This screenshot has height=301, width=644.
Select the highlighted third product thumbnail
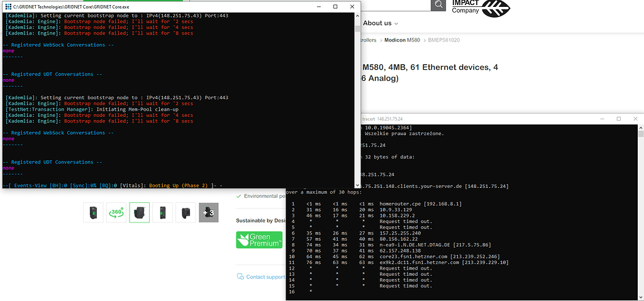point(139,212)
